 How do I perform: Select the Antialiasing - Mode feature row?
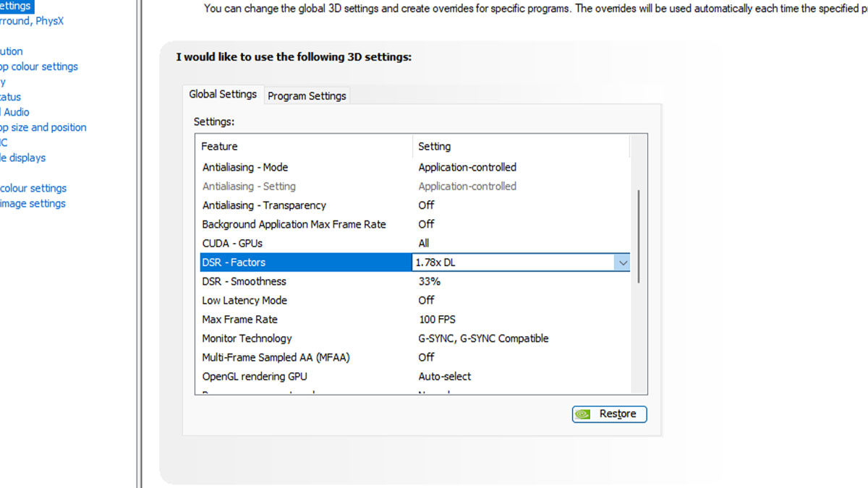(304, 167)
